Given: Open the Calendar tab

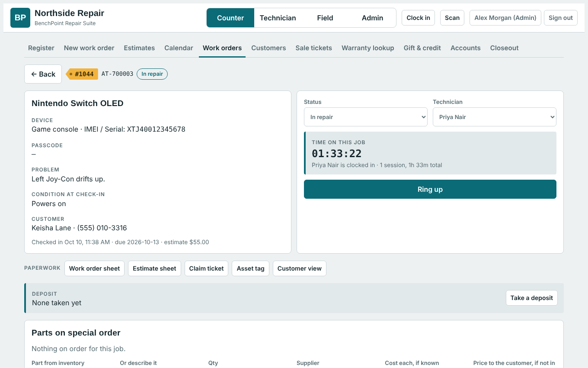Looking at the screenshot, I should pyautogui.click(x=179, y=48).
